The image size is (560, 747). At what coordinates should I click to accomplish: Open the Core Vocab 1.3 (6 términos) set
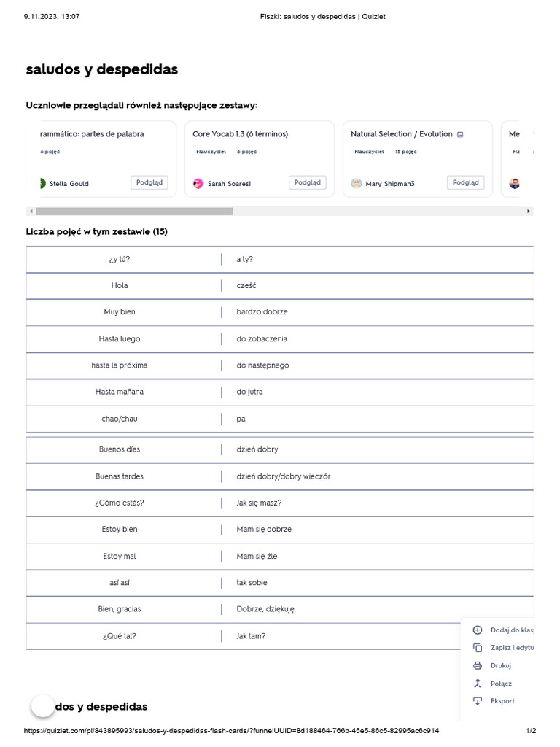[x=240, y=134]
